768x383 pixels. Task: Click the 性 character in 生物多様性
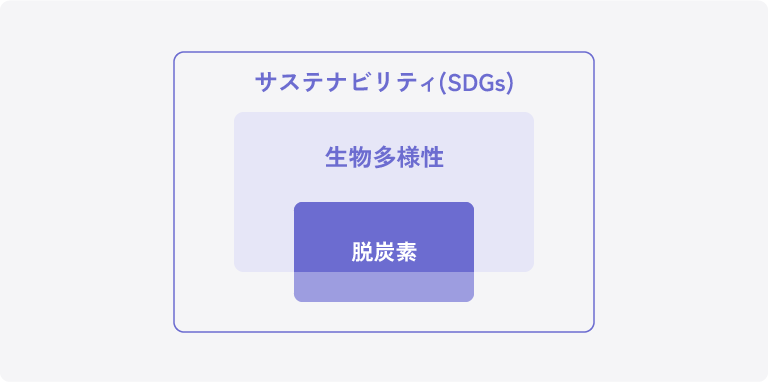click(x=432, y=158)
